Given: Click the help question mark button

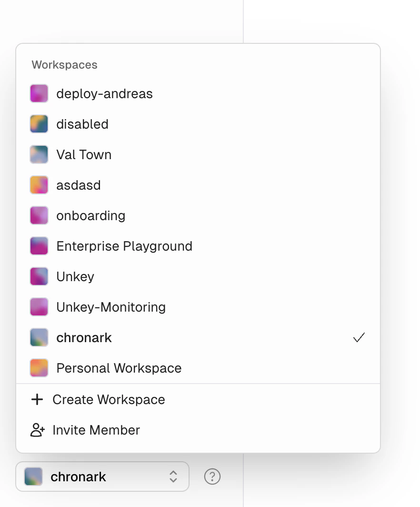Looking at the screenshot, I should [x=212, y=477].
